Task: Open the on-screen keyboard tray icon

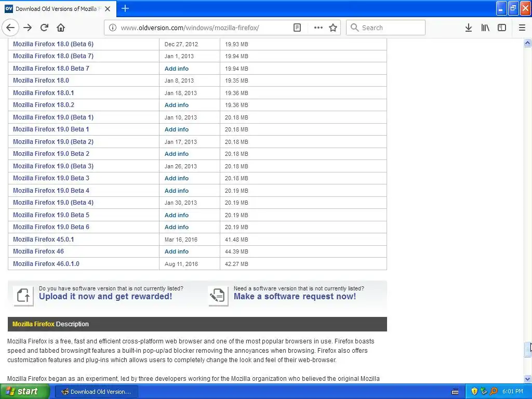Action: (x=455, y=392)
